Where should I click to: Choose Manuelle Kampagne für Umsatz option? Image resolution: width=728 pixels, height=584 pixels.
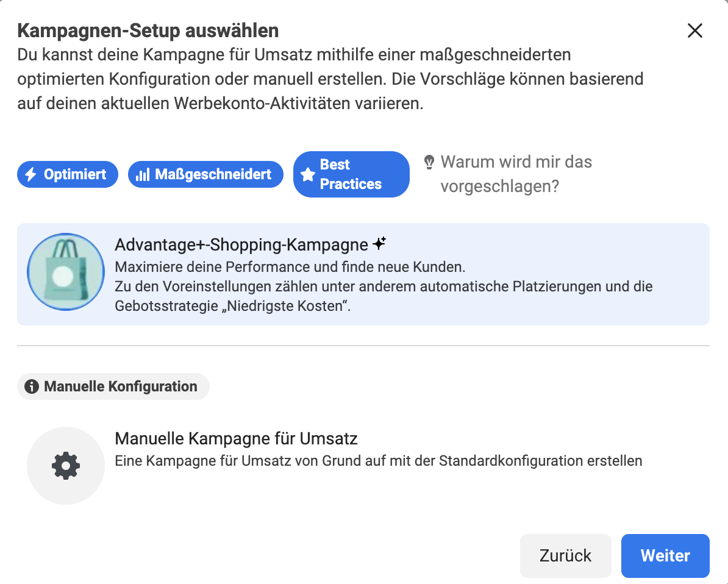363,466
